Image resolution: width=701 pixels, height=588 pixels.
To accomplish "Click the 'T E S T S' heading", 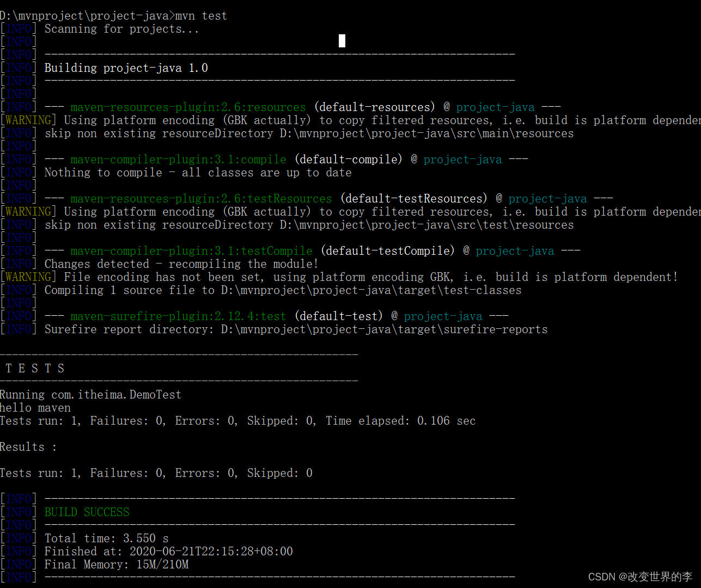I will click(35, 369).
